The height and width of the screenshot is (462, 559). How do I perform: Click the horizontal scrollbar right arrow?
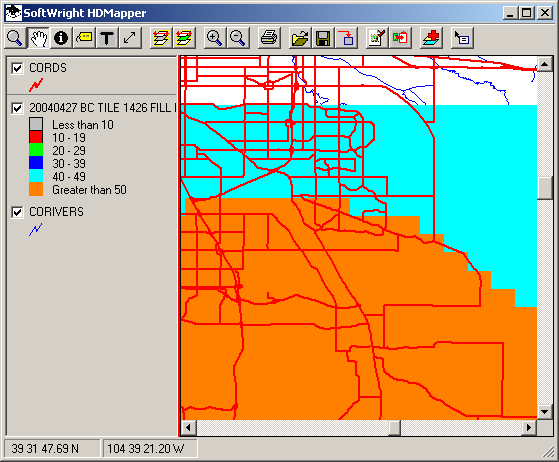(x=529, y=427)
